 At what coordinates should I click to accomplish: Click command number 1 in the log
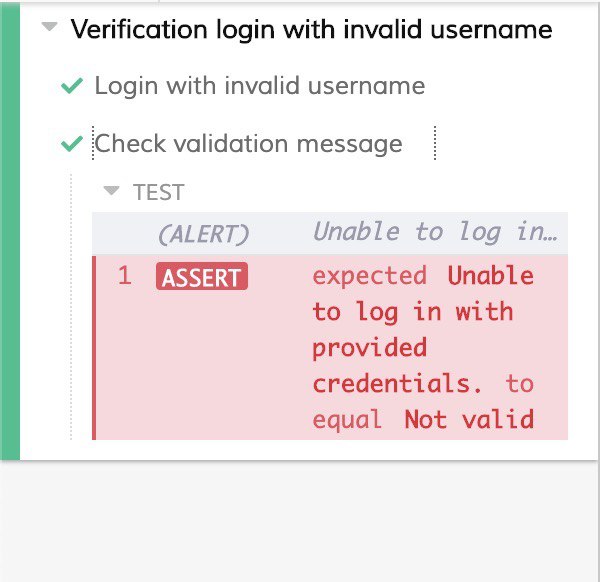125,277
